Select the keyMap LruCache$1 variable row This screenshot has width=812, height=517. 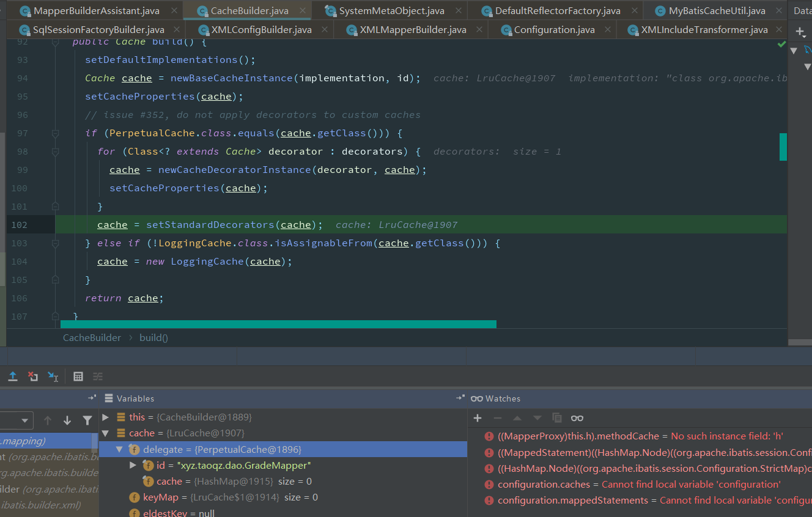(283, 497)
